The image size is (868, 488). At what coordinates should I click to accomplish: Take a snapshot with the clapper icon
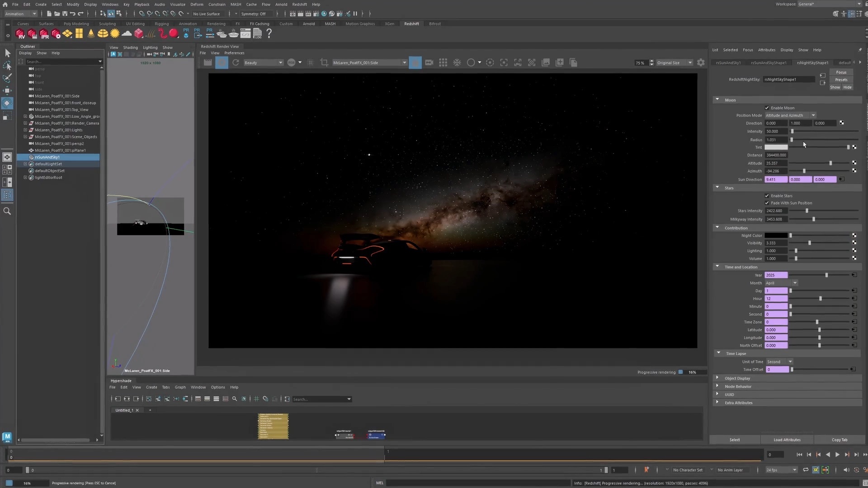pyautogui.click(x=208, y=62)
